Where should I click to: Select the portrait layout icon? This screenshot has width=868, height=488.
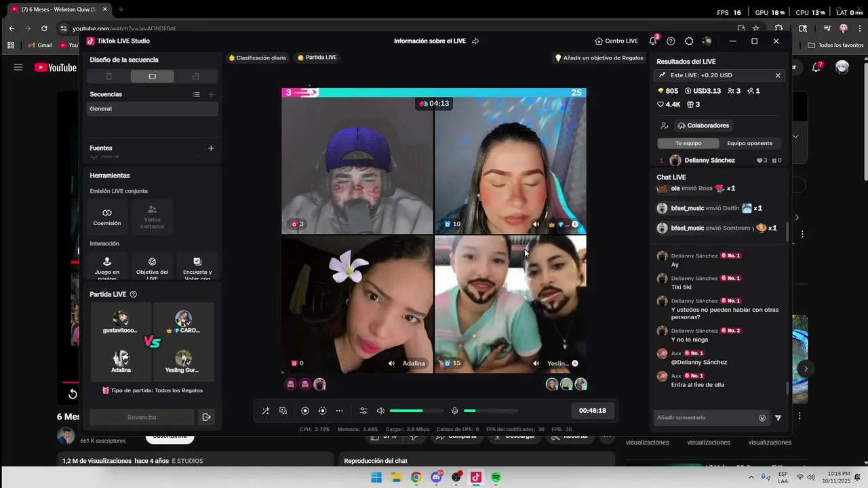108,77
